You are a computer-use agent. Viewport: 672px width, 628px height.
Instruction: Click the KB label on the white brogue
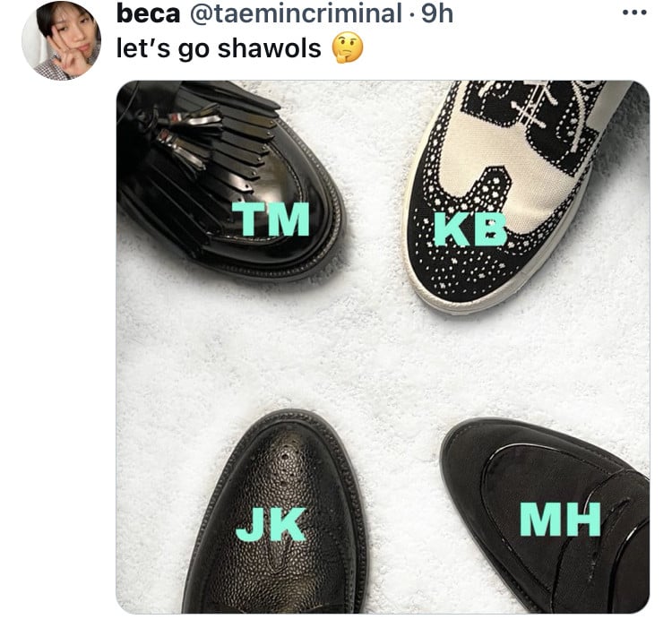(470, 228)
